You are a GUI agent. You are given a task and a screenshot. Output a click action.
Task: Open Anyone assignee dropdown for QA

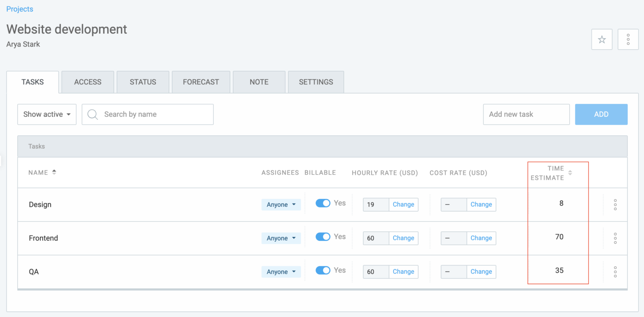281,272
